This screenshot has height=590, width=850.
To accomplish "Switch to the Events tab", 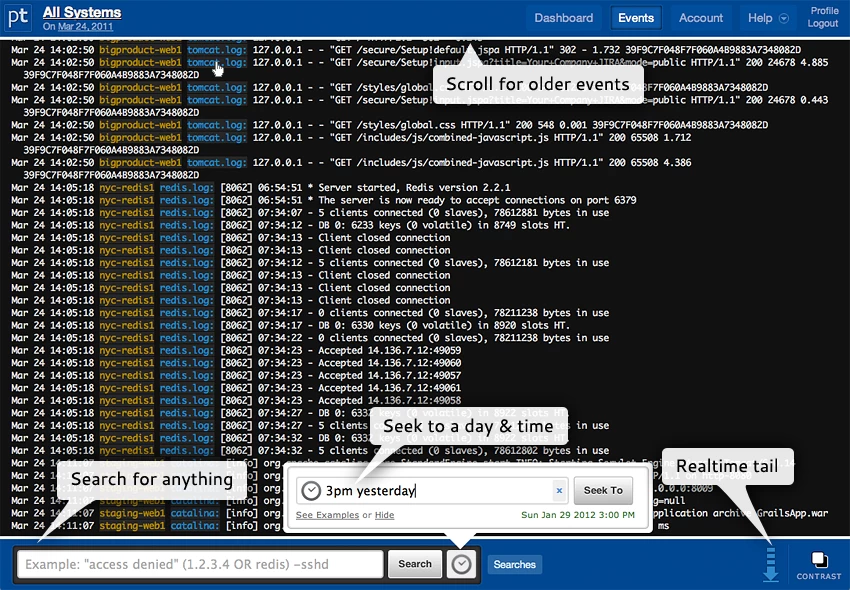I will pos(636,18).
